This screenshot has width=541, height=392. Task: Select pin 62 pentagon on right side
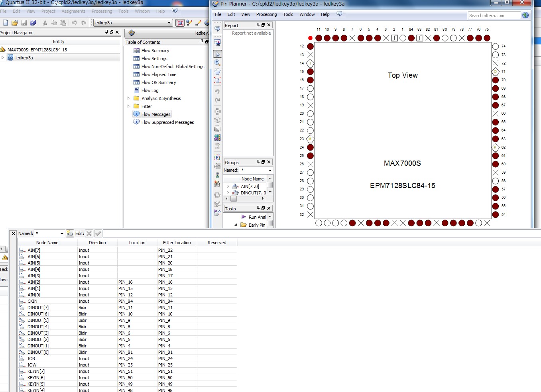pyautogui.click(x=496, y=147)
